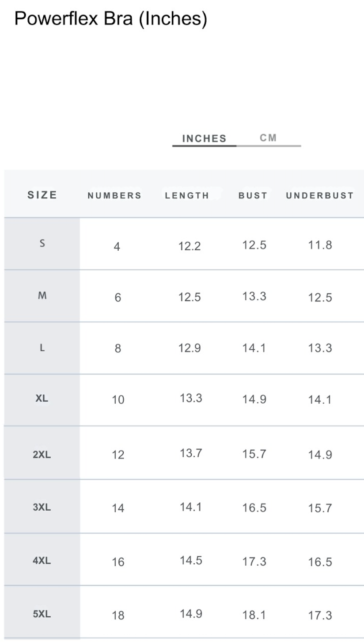The height and width of the screenshot is (642, 364).
Task: Select the L size row label
Action: pyautogui.click(x=42, y=348)
